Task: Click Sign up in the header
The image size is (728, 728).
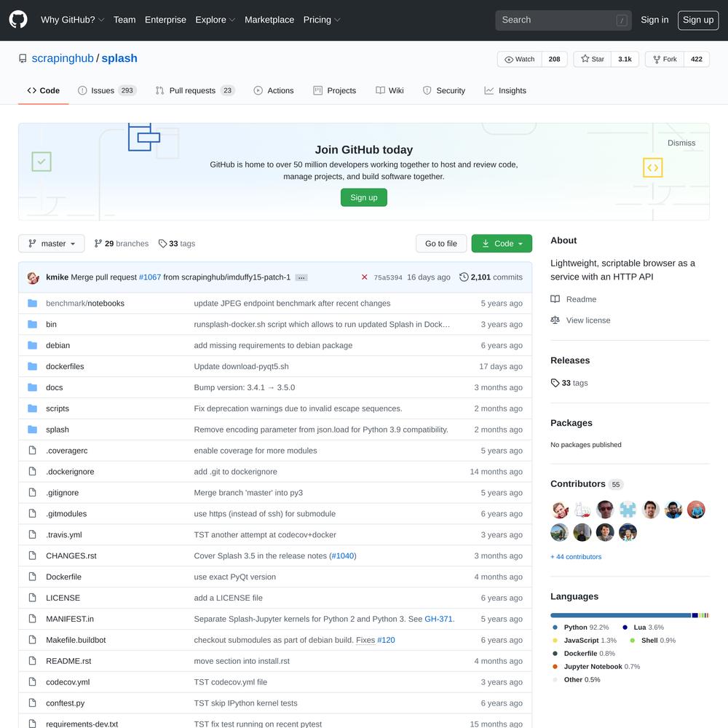Action: (x=698, y=20)
